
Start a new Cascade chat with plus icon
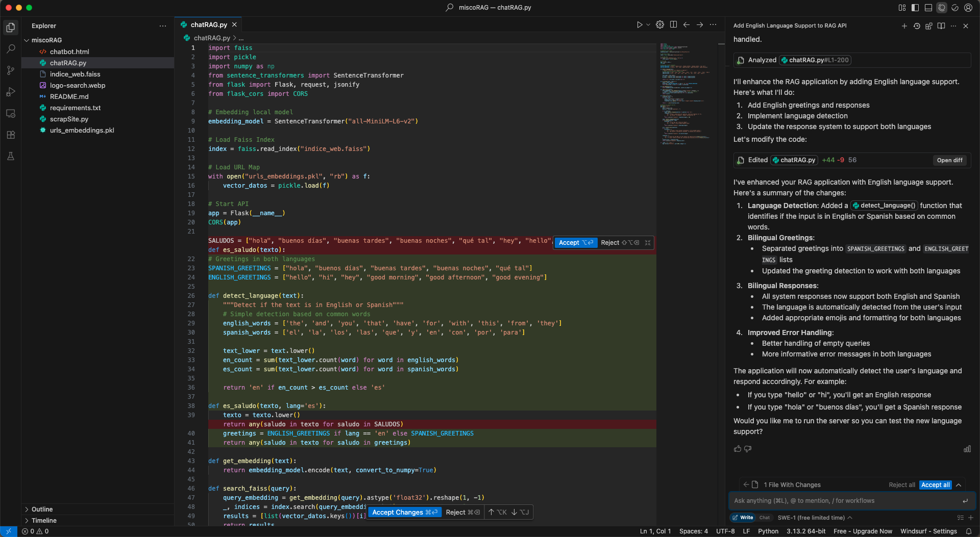[904, 25]
